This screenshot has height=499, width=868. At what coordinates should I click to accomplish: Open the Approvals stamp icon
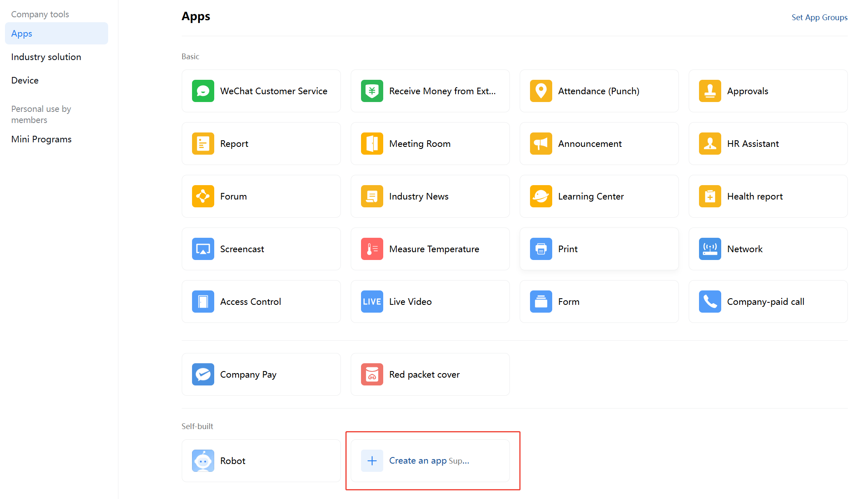pos(710,91)
